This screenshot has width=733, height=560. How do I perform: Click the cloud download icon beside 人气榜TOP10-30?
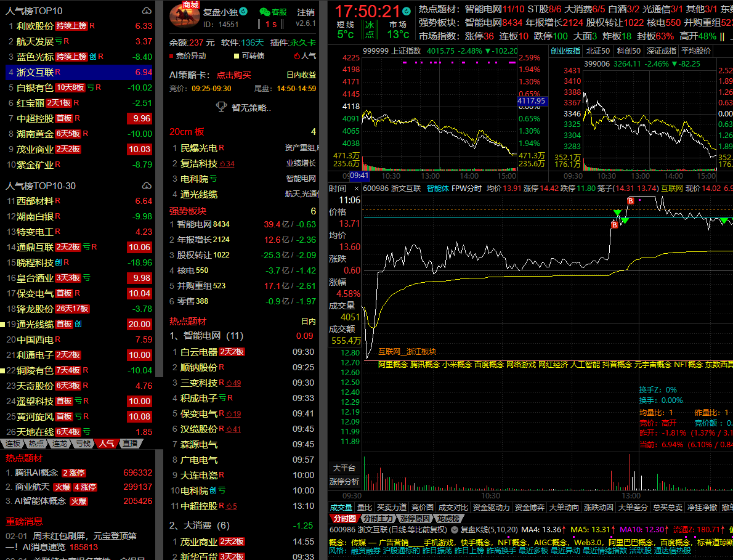coord(146,186)
